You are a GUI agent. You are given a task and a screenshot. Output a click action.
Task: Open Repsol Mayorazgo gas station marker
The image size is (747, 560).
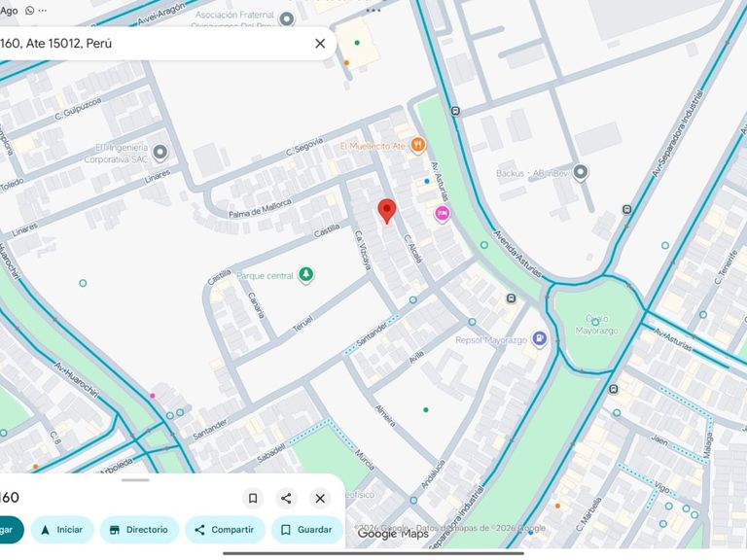(539, 339)
